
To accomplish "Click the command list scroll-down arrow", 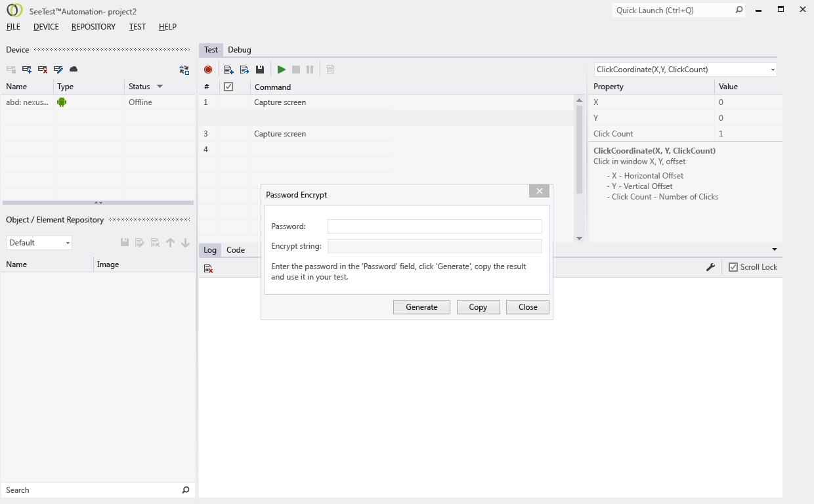I will pos(579,238).
